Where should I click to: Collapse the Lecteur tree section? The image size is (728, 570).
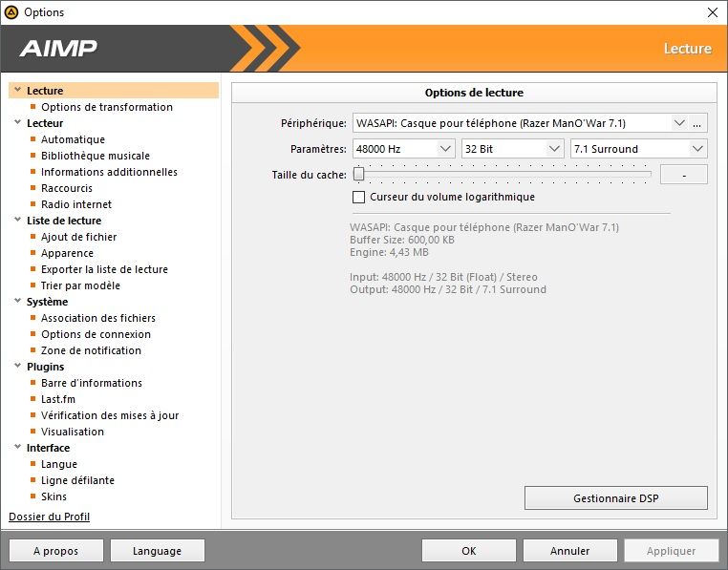(17, 122)
